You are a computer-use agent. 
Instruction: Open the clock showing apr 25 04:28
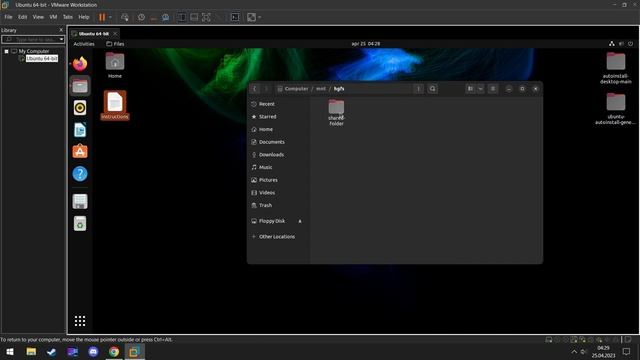click(366, 44)
